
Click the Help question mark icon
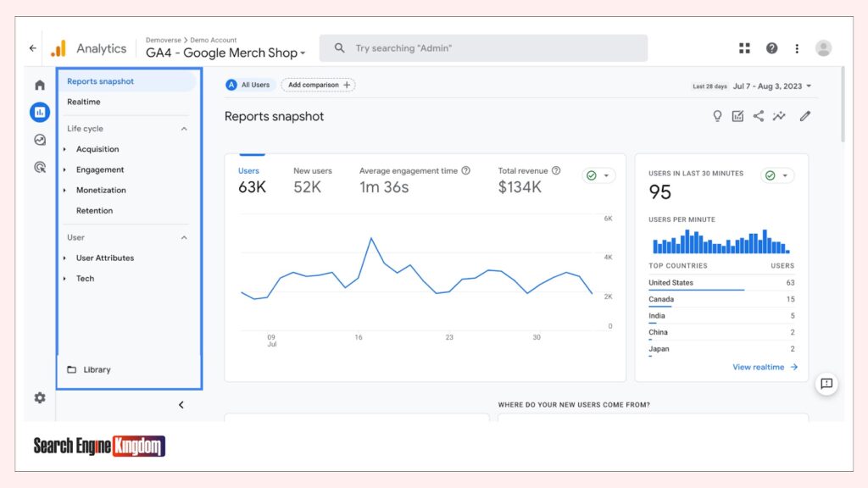pyautogui.click(x=771, y=48)
